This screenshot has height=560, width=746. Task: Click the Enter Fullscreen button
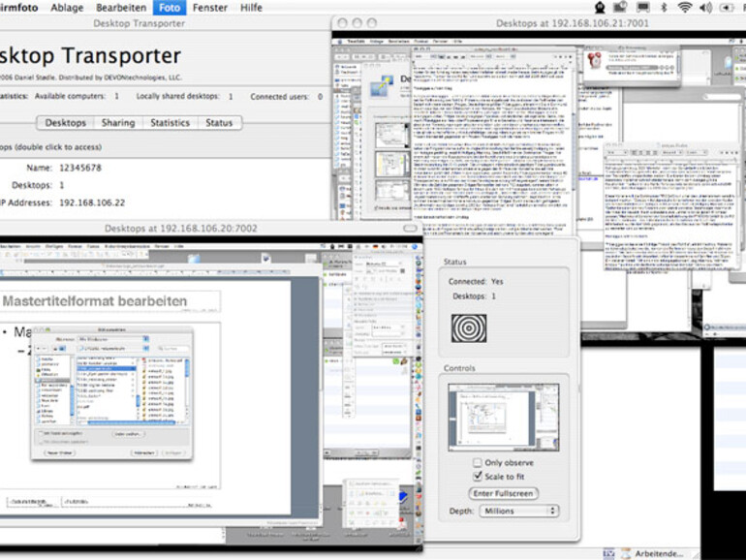pos(504,493)
